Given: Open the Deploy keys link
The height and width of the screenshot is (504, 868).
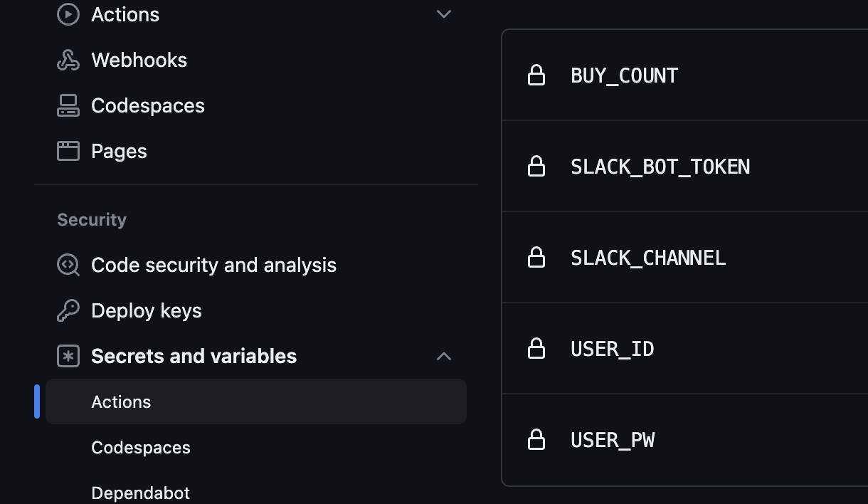Looking at the screenshot, I should coord(147,310).
